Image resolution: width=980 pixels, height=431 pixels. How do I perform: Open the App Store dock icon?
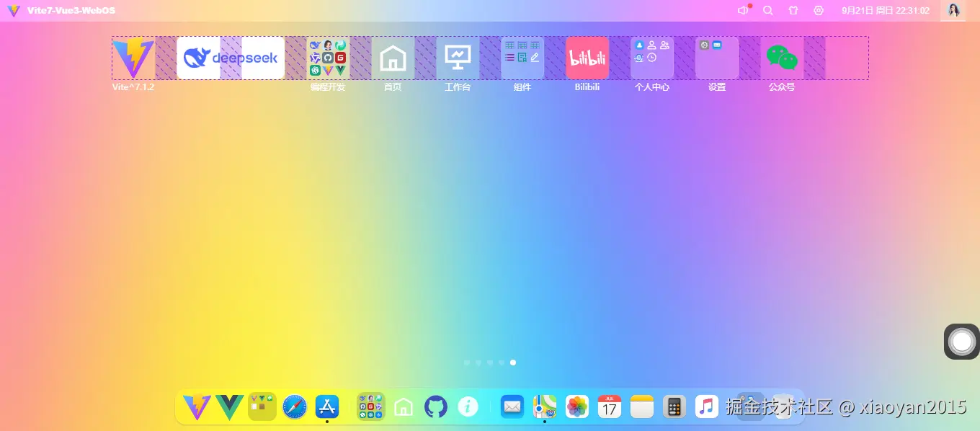coord(327,407)
